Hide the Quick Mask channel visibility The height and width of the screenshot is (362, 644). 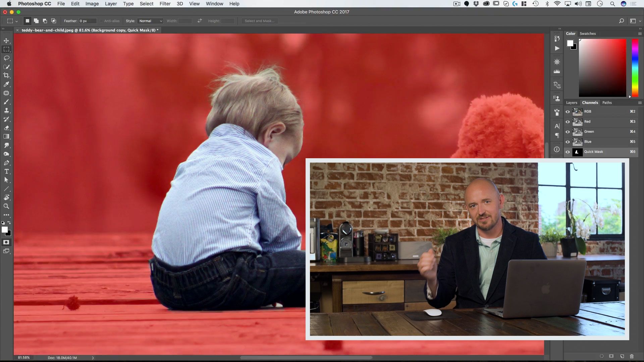point(568,152)
